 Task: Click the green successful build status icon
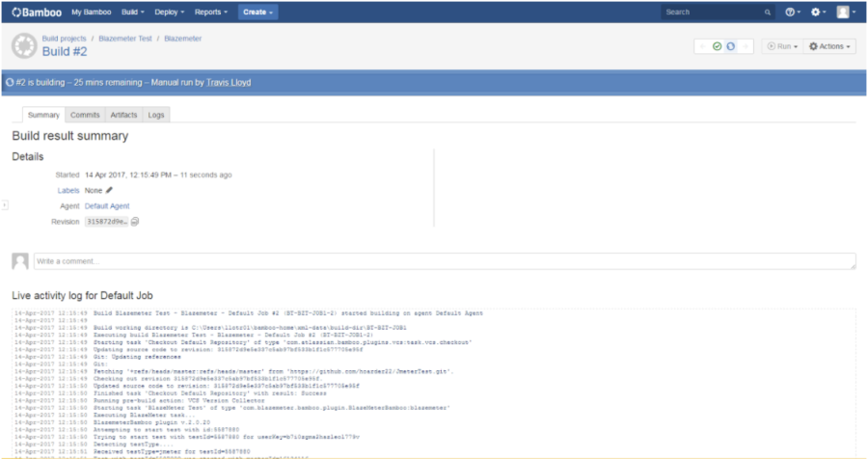click(717, 46)
